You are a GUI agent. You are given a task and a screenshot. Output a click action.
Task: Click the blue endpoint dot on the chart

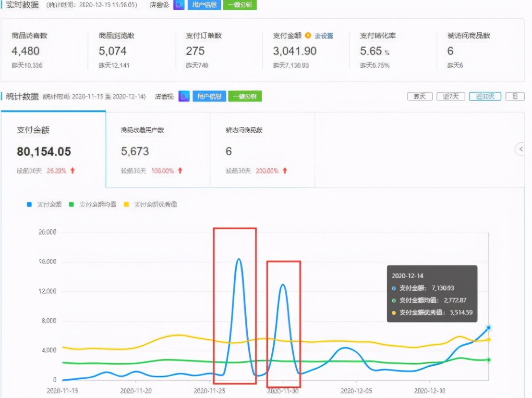coord(488,328)
